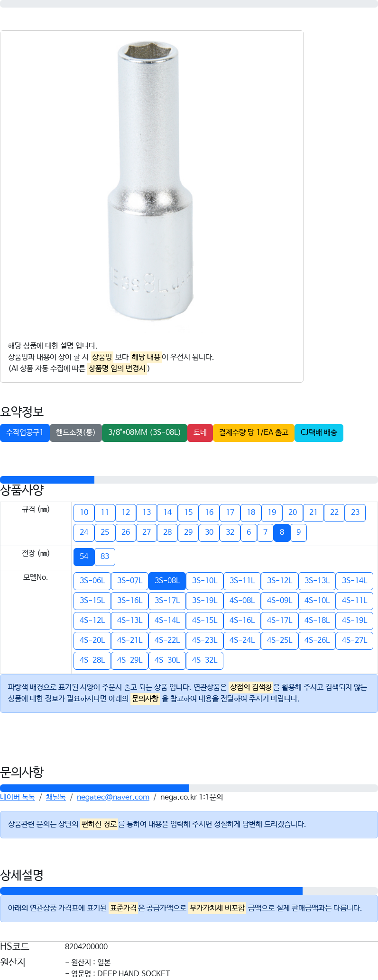
Task: Open model 3S-06L
Action: [x=92, y=581]
